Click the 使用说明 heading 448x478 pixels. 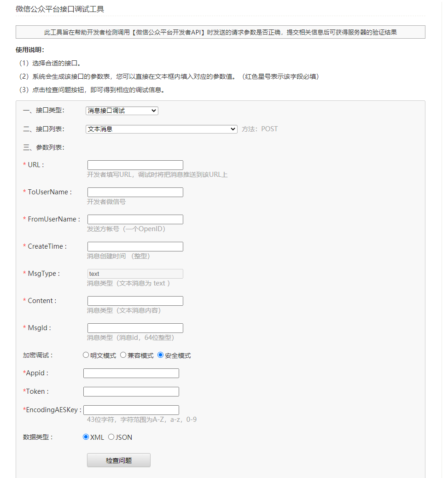click(x=30, y=50)
